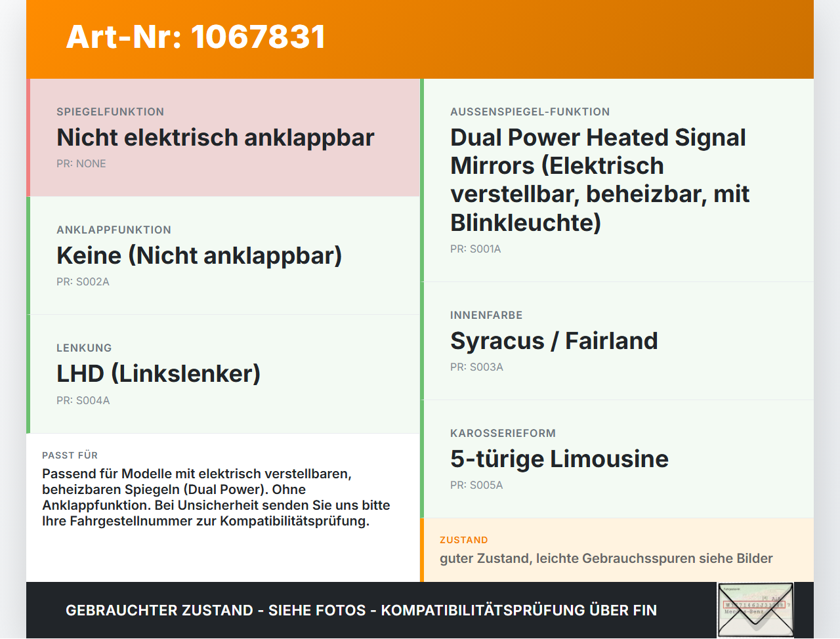Click the 'Dual Power Heated Signal Mirrors' heading
The width and height of the screenshot is (840, 639).
pyautogui.click(x=600, y=180)
